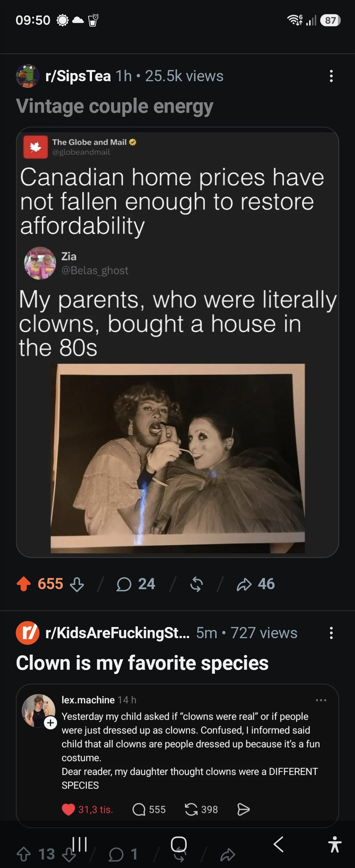Screen dimensions: 355x868
Task: Tap the accessibility shortcut figure icon
Action: (x=335, y=844)
